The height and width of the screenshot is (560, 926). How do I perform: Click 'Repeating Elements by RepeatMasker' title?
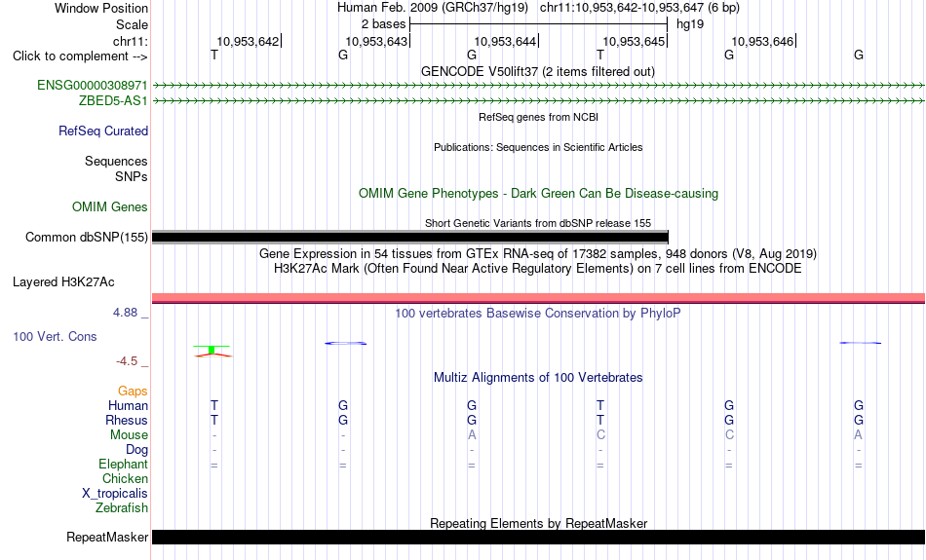[x=539, y=523]
